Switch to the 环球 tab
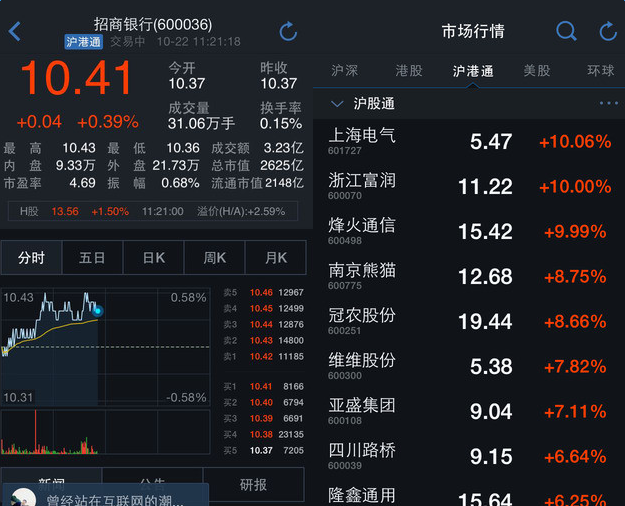625x506 pixels. [x=601, y=71]
